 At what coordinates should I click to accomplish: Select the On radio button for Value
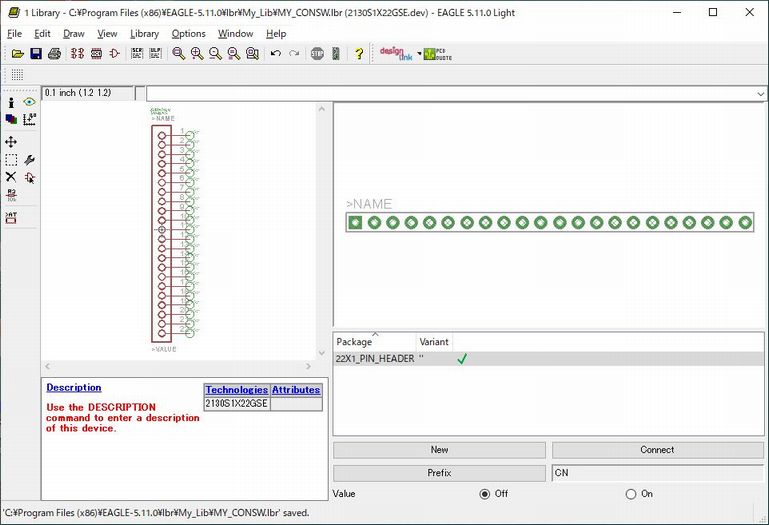(x=631, y=494)
